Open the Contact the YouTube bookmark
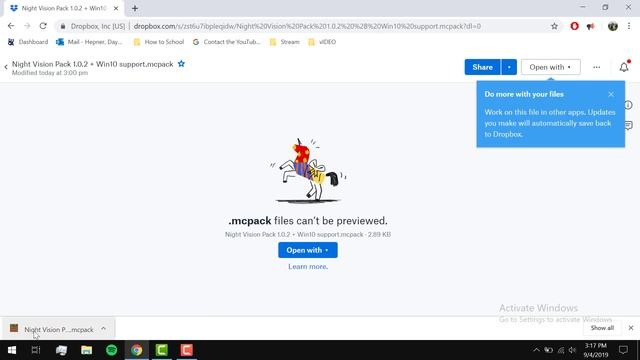 coord(227,42)
